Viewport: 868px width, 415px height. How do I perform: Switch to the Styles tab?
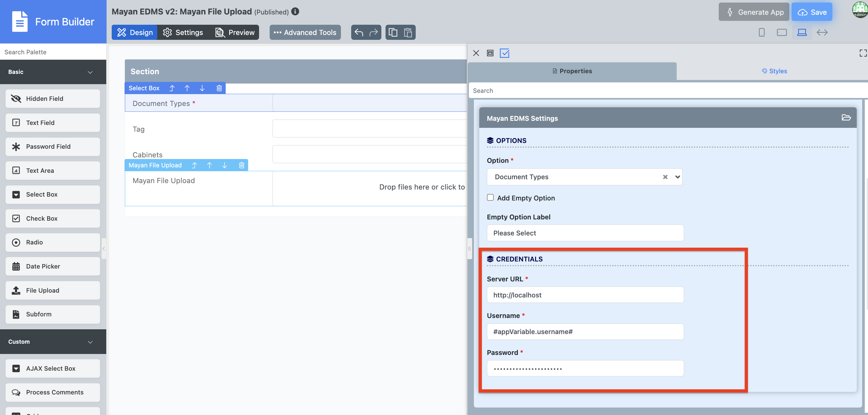pos(774,71)
